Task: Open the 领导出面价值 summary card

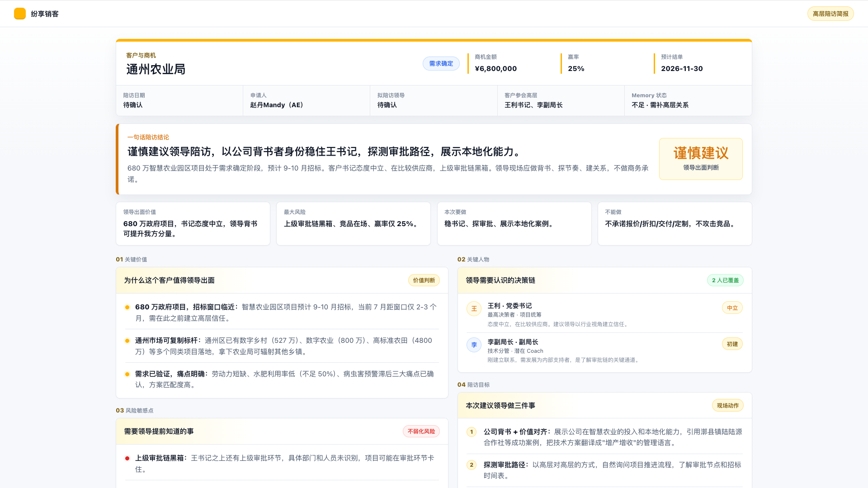Action: 193,223
